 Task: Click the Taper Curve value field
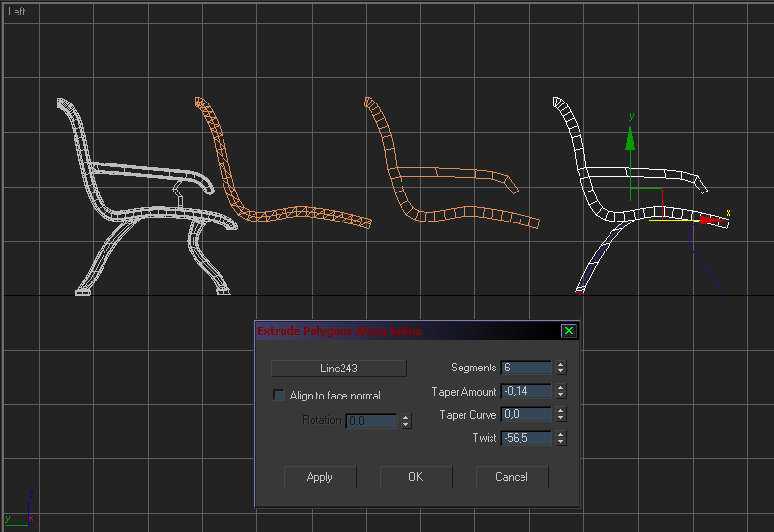[x=525, y=415]
